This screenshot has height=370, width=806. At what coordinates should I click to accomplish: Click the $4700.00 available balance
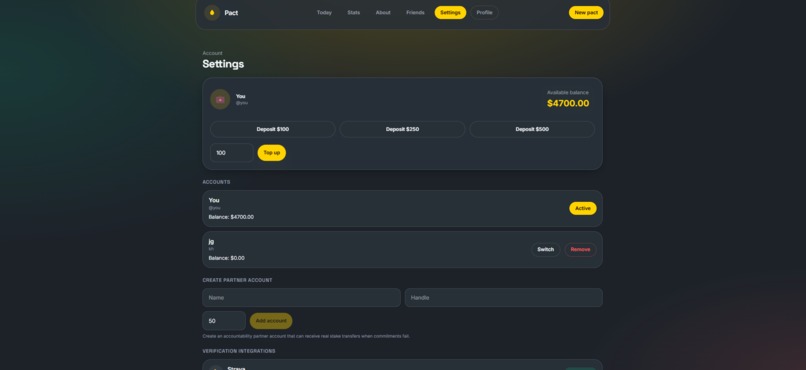pos(568,104)
